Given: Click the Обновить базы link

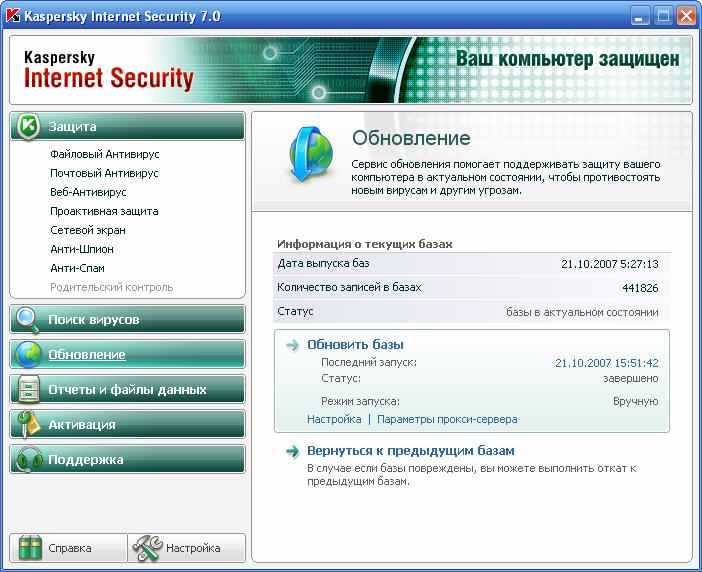Looking at the screenshot, I should click(355, 345).
